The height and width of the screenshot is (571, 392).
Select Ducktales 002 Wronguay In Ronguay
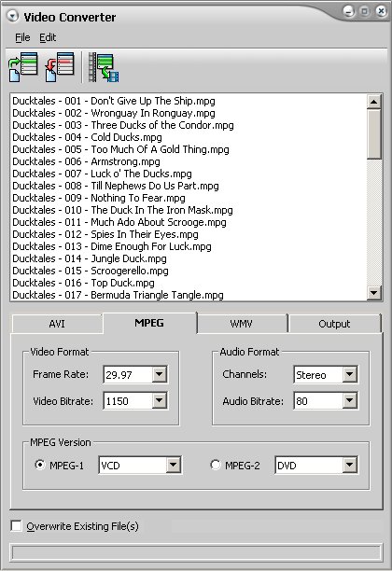114,113
